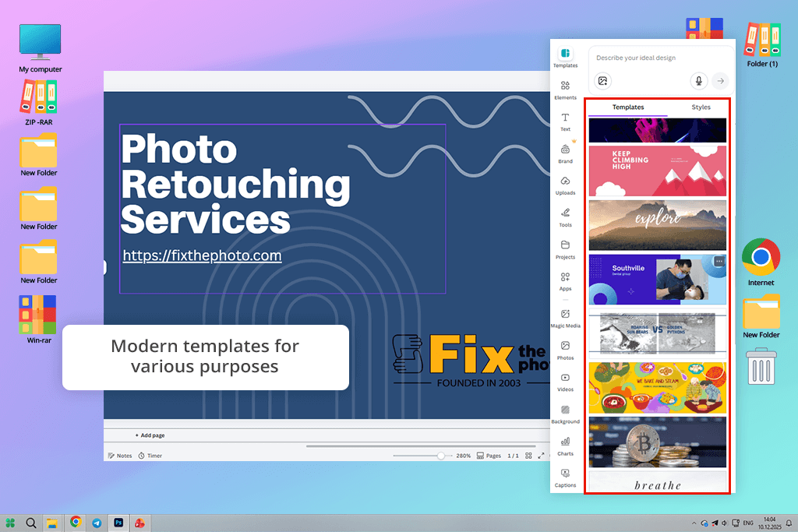Open File Explorer from taskbar
Viewport: 798px width, 532px height.
(x=52, y=523)
